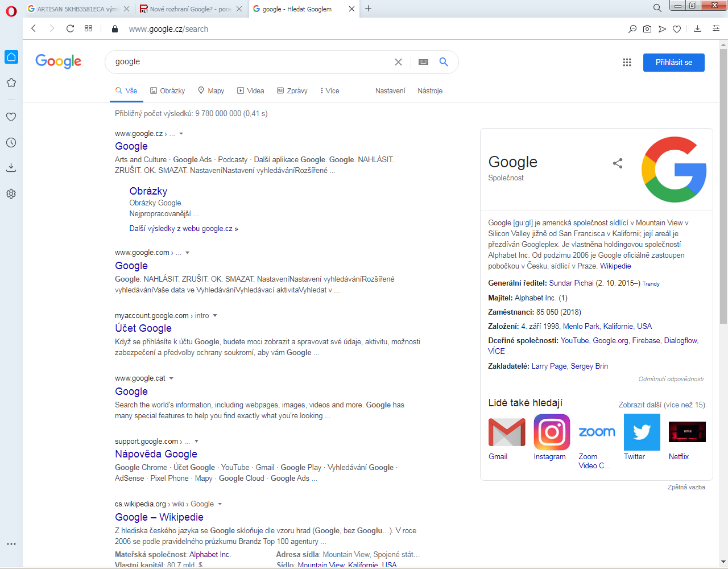Open Odmítnutí odpovědnosti disclaimer link
Screen dimensions: 728x569
tap(671, 379)
